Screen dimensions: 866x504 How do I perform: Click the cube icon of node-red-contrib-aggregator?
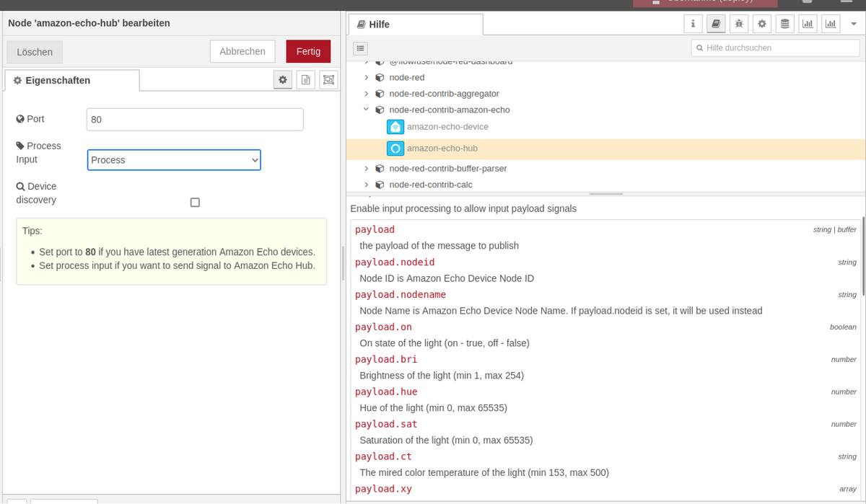point(380,94)
